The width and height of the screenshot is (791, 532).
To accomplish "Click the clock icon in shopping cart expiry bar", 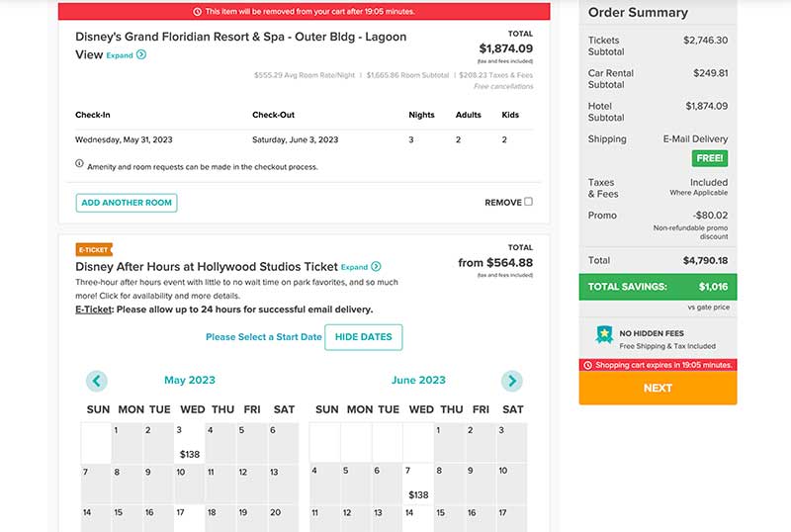I will click(587, 365).
